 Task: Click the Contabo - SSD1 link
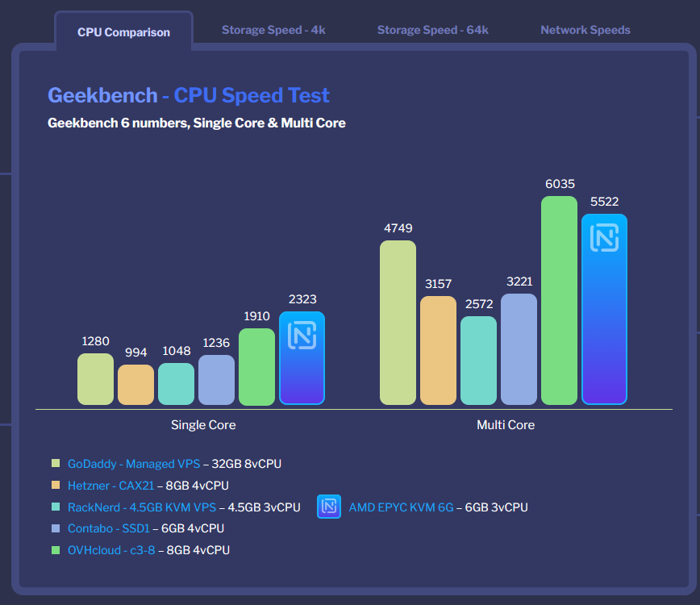[106, 528]
